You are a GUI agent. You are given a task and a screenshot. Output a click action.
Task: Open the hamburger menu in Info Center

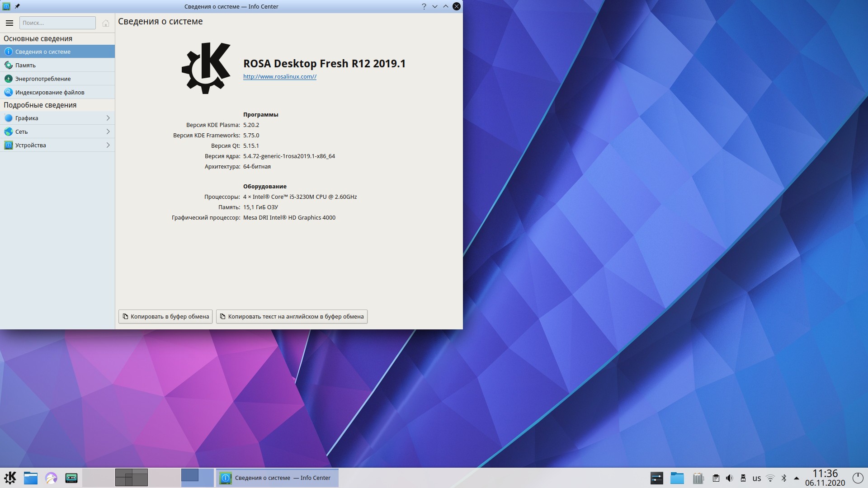coord(9,23)
